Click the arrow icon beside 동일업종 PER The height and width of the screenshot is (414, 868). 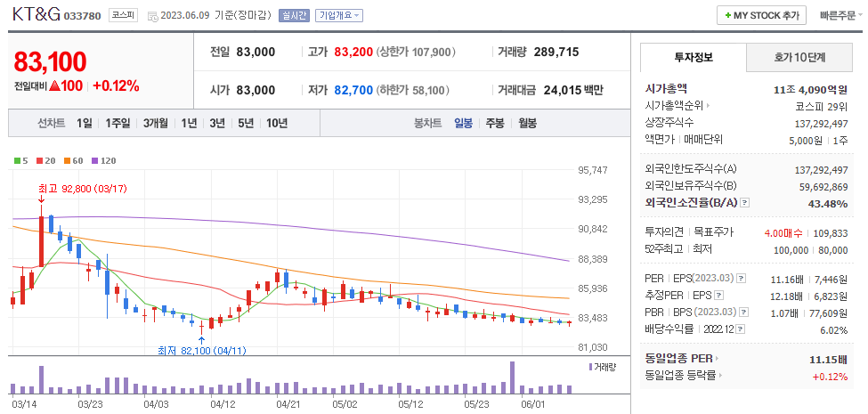tap(717, 359)
